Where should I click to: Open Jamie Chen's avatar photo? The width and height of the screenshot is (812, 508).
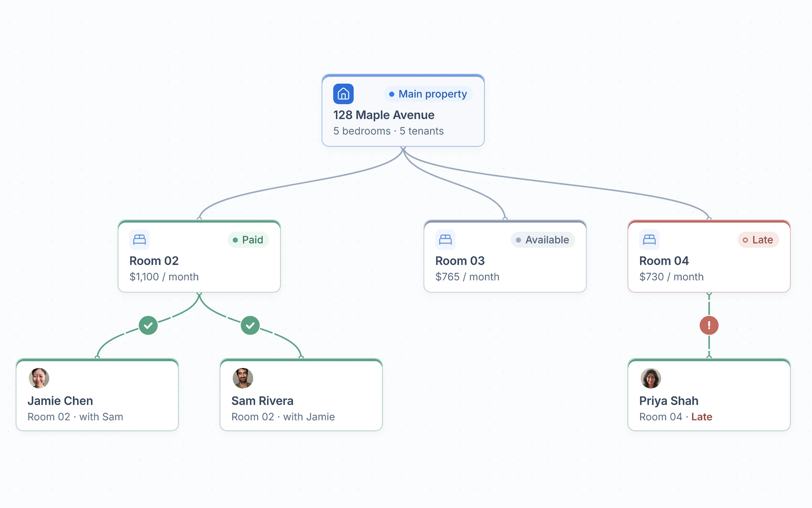(39, 378)
